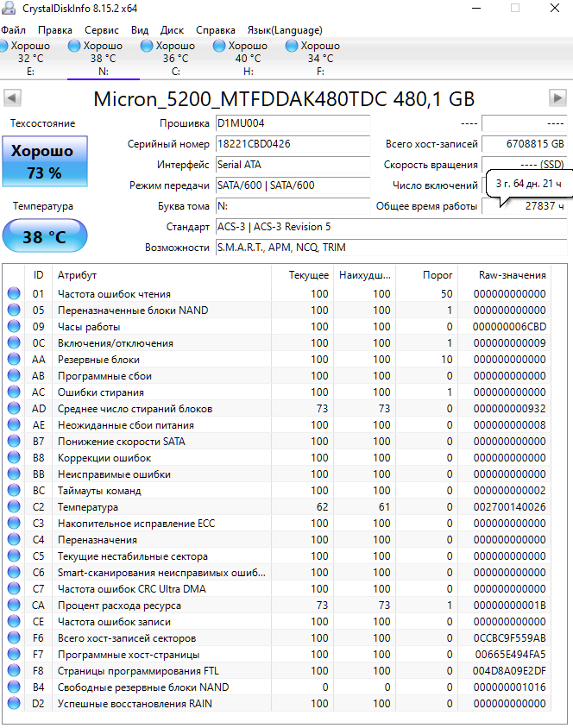
Task: Open the Справка menu
Action: pyautogui.click(x=216, y=30)
